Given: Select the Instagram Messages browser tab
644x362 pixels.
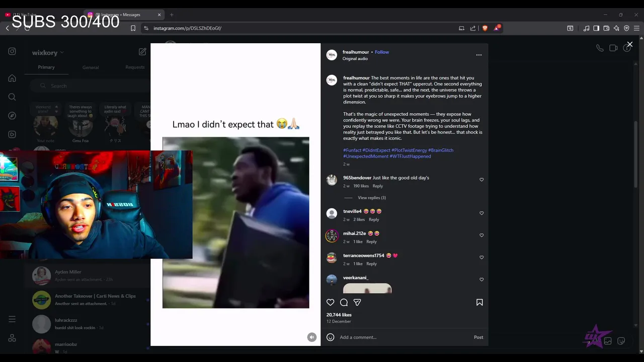Looking at the screenshot, I should click(x=125, y=15).
